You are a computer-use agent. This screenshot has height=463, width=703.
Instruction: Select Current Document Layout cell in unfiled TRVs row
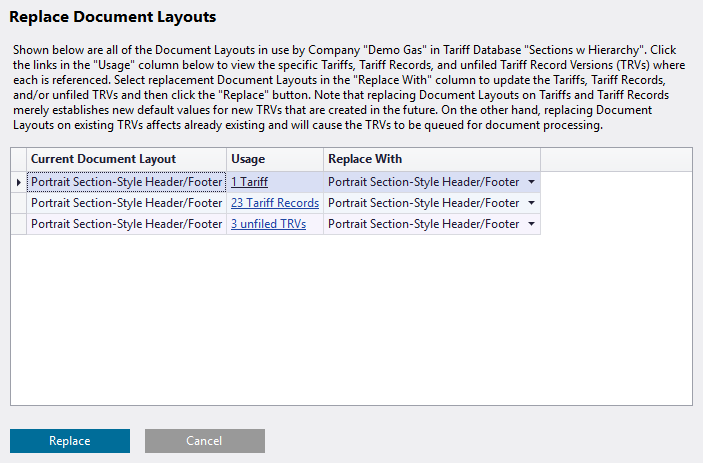click(x=126, y=224)
